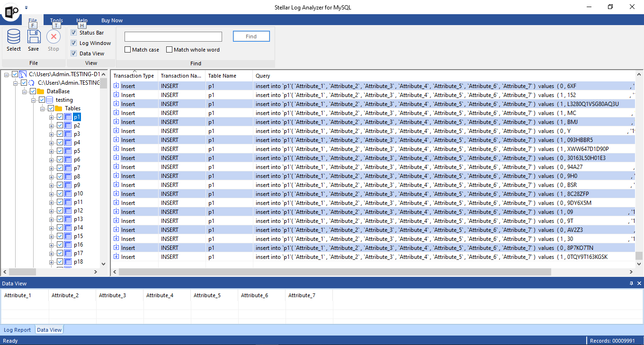Click insert icon of 093HBBR5 row

(x=116, y=140)
